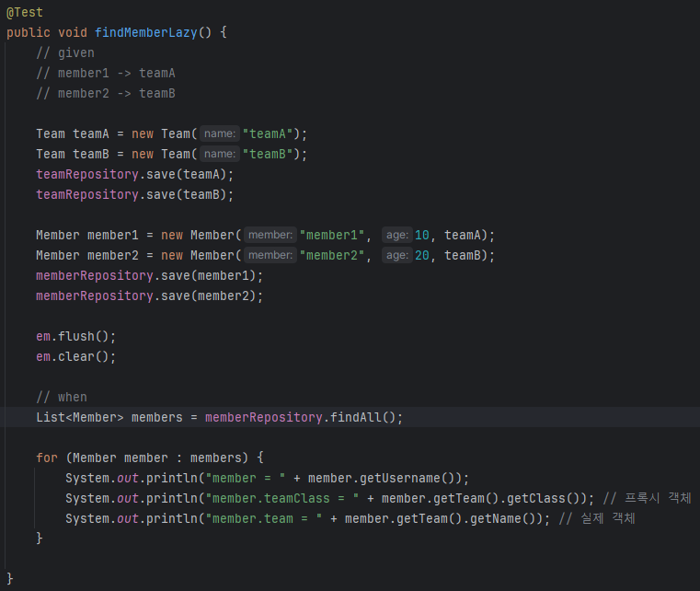Click the '// member2 -> teamB' comment
Screen dimensions: 700x591
(x=106, y=93)
